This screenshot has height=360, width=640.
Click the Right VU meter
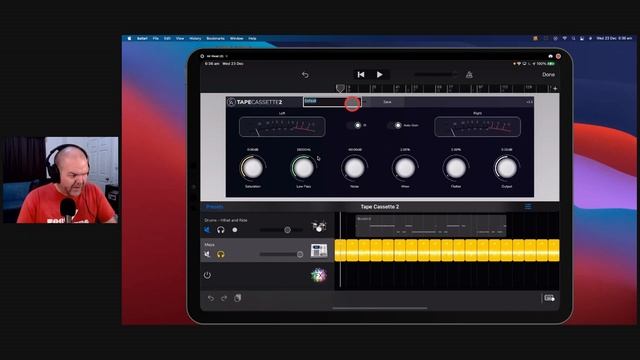pyautogui.click(x=478, y=127)
